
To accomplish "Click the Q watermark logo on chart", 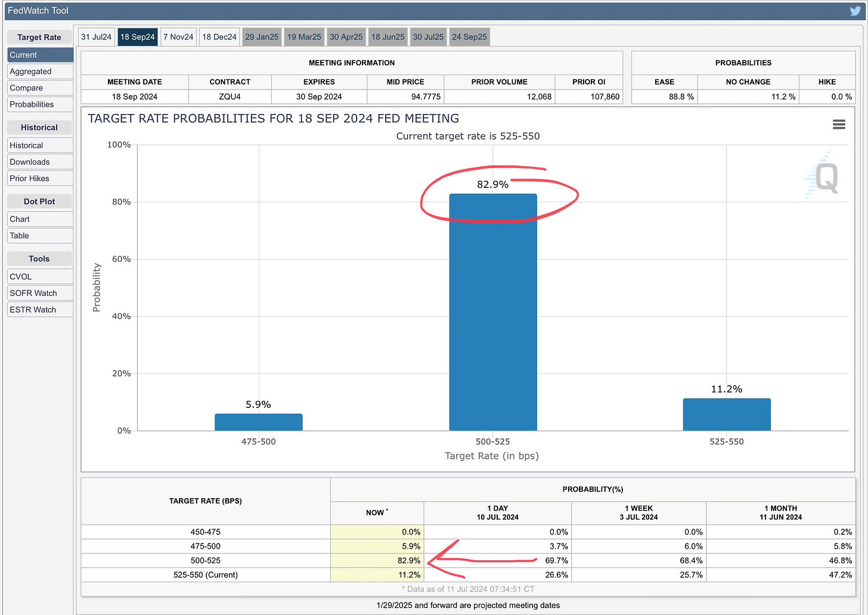I will (x=825, y=178).
